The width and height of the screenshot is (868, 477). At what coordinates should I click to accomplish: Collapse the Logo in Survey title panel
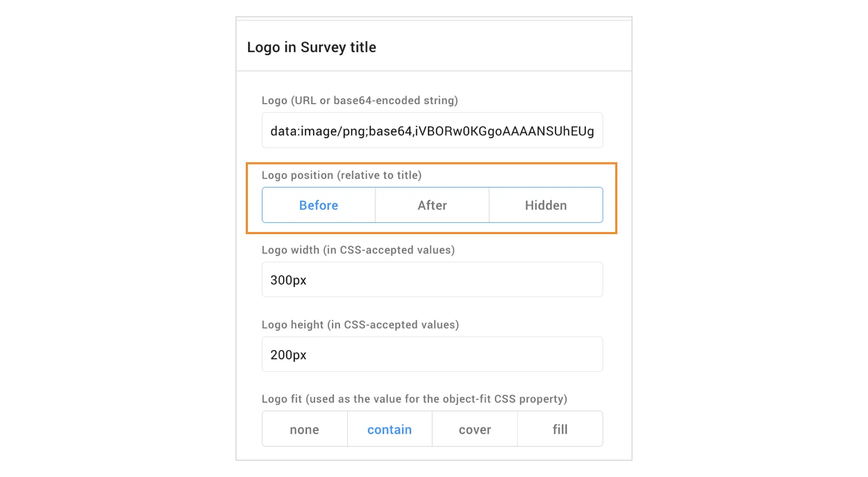coord(311,47)
